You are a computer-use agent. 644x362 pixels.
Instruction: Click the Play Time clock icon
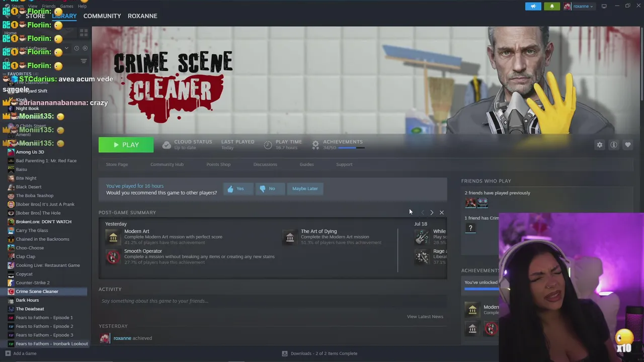pos(268,145)
